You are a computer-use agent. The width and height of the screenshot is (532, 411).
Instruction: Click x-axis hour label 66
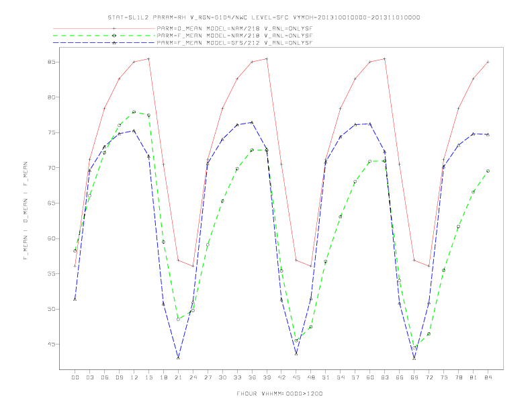(400, 377)
